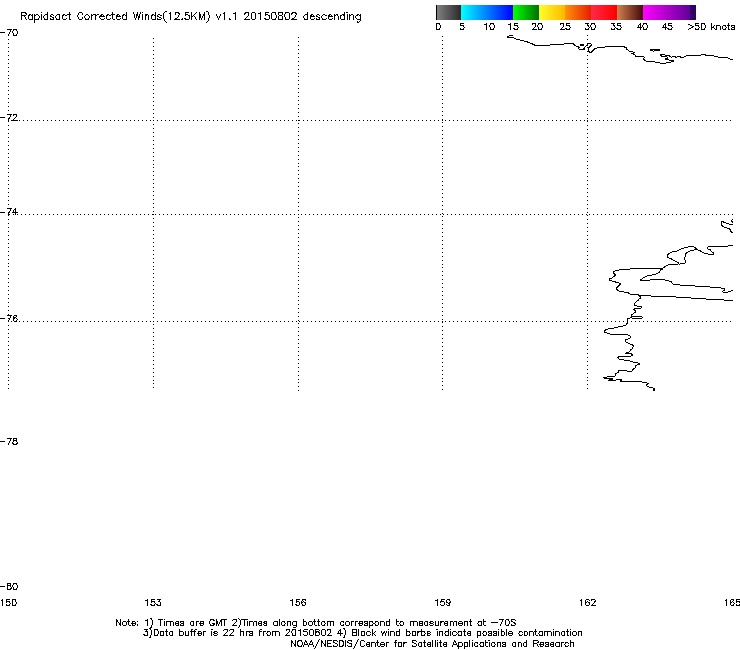Click the Rapidscat Corrected Winds title text

pyautogui.click(x=191, y=17)
